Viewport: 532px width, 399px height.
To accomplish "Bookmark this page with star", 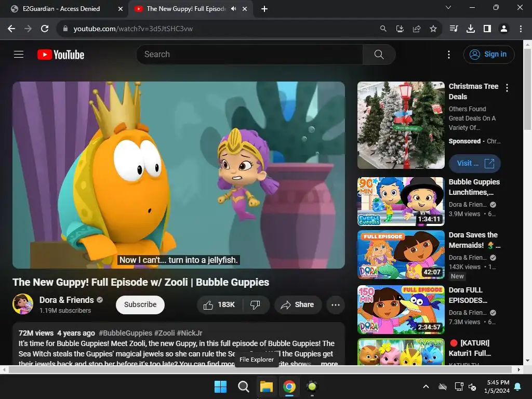I will click(x=433, y=29).
